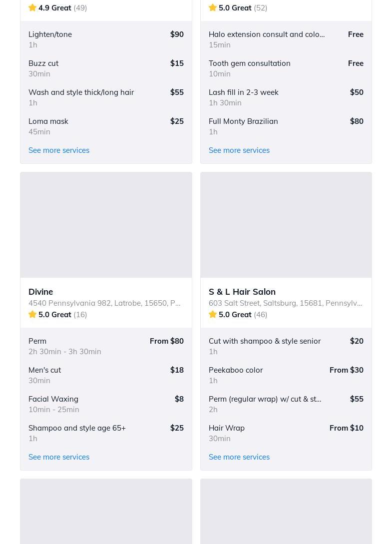Select the Buzz cut $15 service
Screen dimensions: 392x544
[106, 68]
